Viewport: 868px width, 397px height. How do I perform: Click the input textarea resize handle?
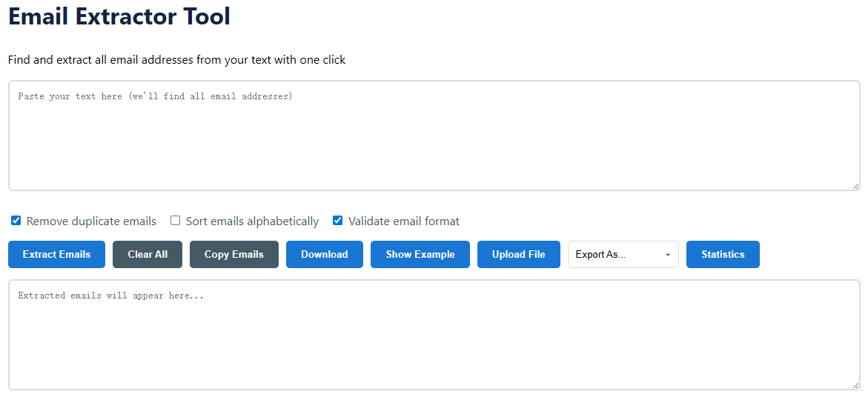click(855, 186)
